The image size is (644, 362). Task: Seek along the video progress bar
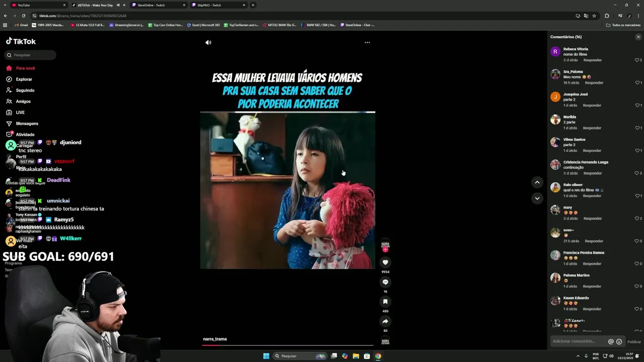(x=288, y=345)
